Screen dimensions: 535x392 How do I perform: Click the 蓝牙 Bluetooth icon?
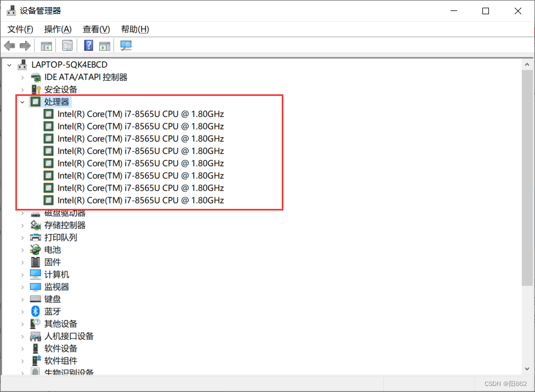pos(36,311)
